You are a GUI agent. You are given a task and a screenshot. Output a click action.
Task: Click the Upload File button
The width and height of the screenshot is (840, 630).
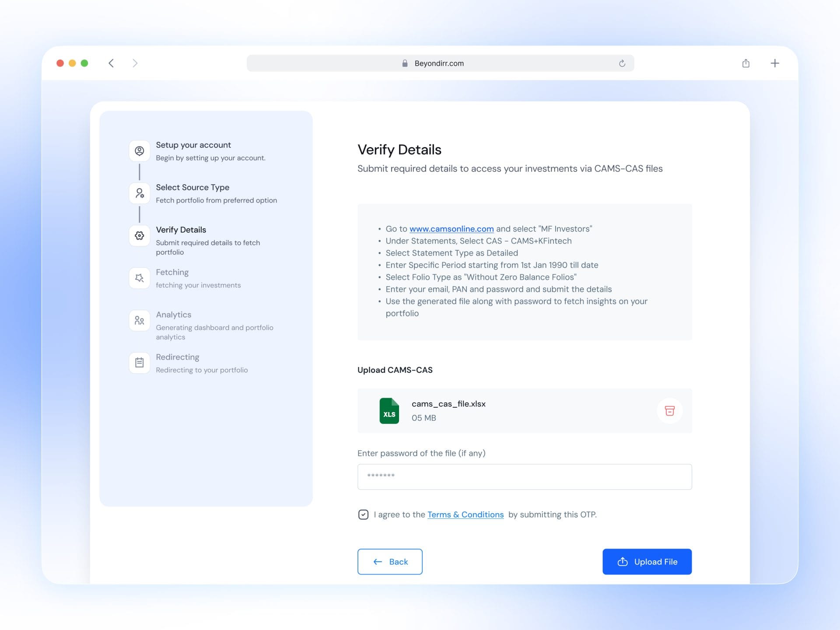(x=647, y=562)
